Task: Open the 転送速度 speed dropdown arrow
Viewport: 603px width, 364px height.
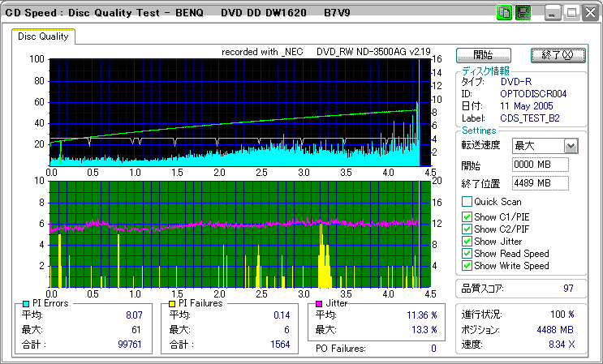Action: [x=571, y=146]
